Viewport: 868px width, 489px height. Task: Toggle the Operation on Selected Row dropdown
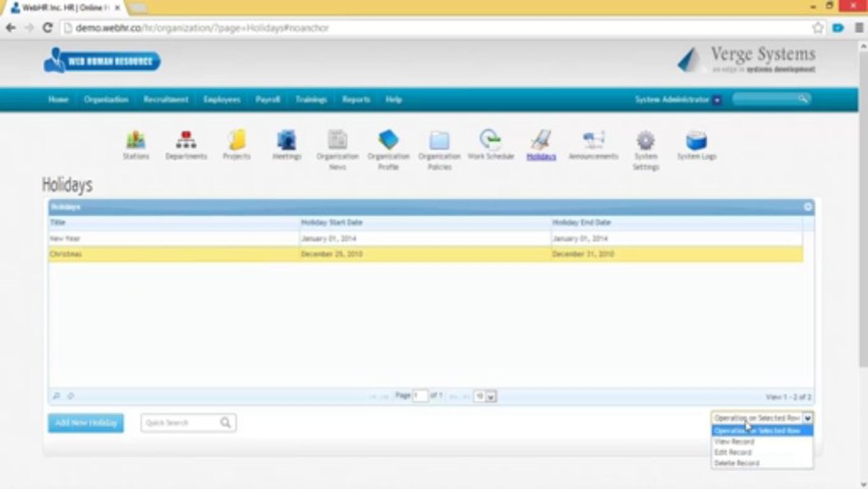(762, 418)
